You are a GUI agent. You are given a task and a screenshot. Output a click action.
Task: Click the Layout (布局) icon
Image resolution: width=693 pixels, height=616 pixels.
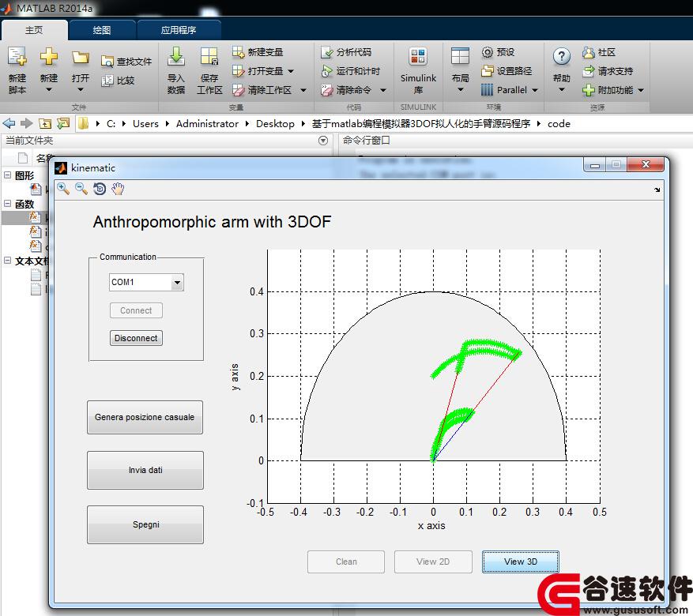(460, 56)
